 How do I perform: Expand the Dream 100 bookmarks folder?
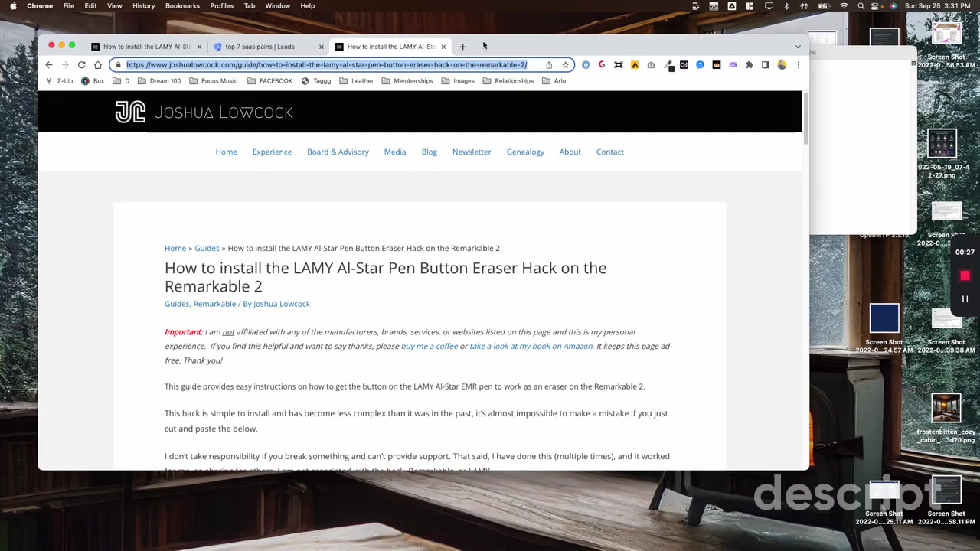pyautogui.click(x=158, y=81)
